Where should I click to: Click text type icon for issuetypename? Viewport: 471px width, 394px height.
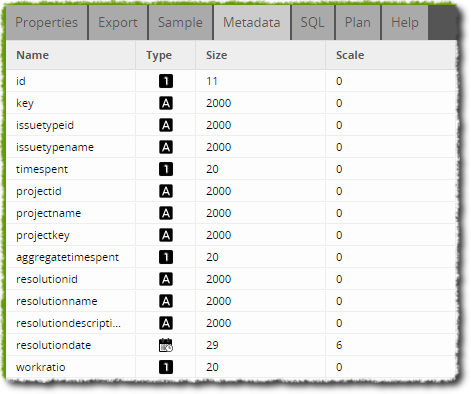[x=166, y=147]
